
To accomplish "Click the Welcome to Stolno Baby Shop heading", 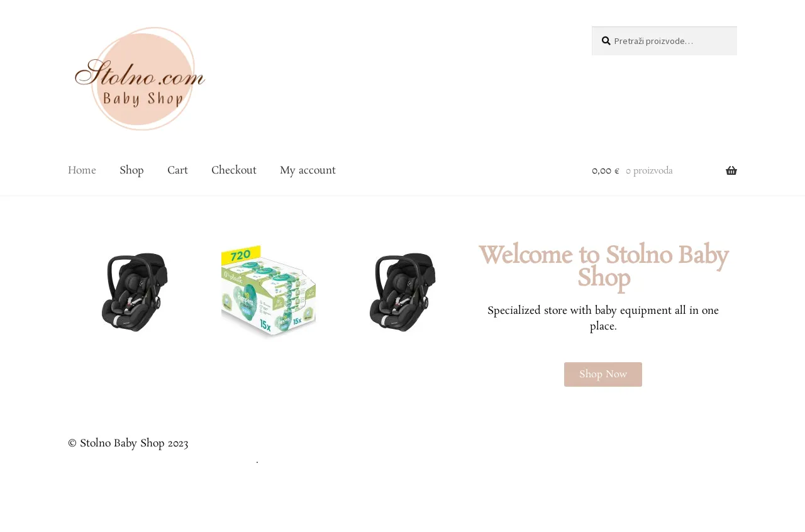I will pos(603,267).
